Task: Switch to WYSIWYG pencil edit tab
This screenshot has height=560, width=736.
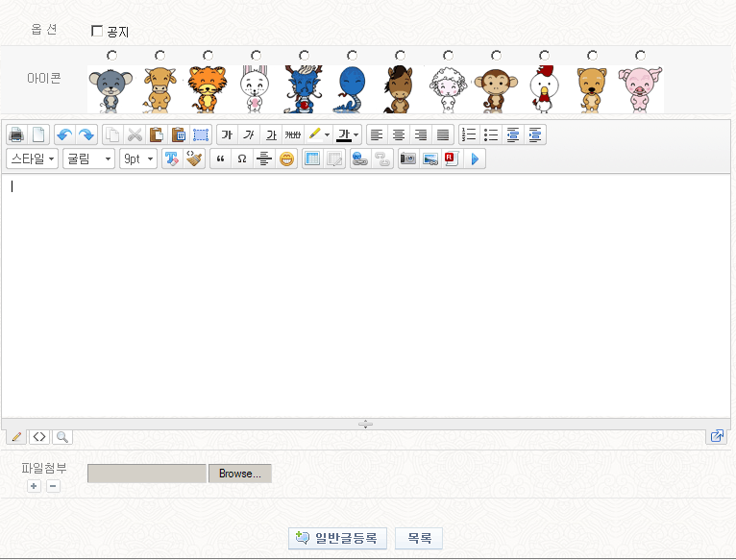Action: click(16, 437)
